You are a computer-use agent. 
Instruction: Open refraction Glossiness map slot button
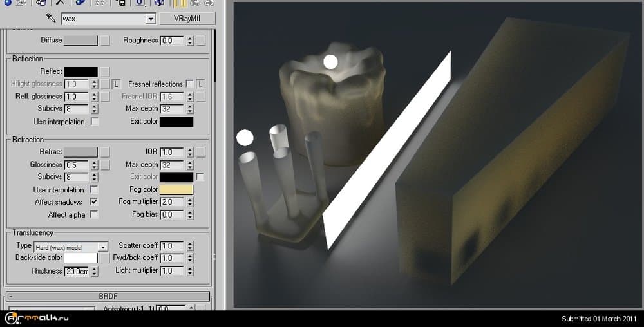[x=105, y=165]
